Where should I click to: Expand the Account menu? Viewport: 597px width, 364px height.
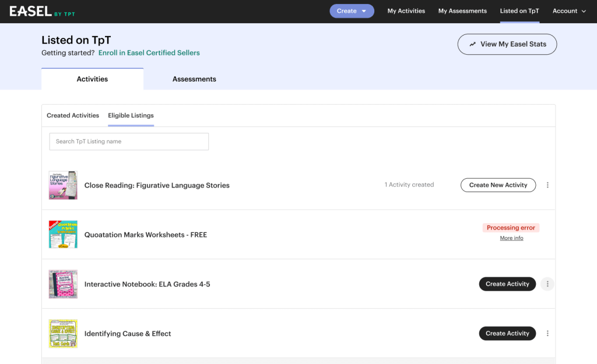point(569,11)
